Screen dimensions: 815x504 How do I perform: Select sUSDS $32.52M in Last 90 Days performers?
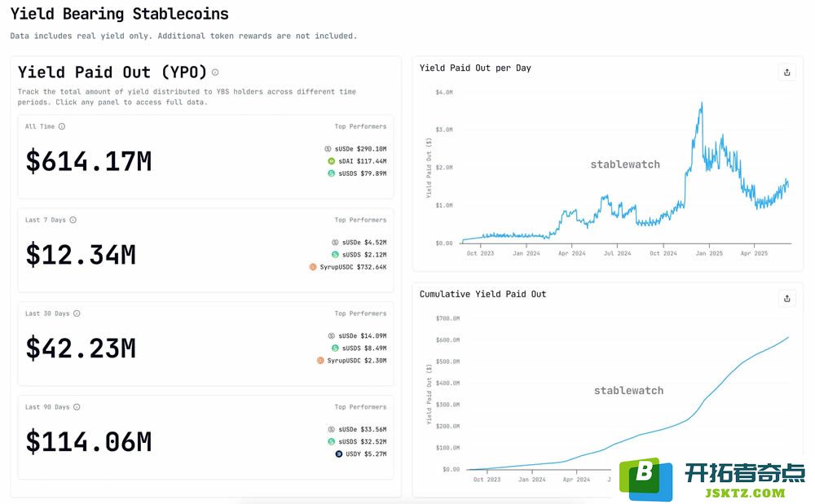tap(357, 441)
